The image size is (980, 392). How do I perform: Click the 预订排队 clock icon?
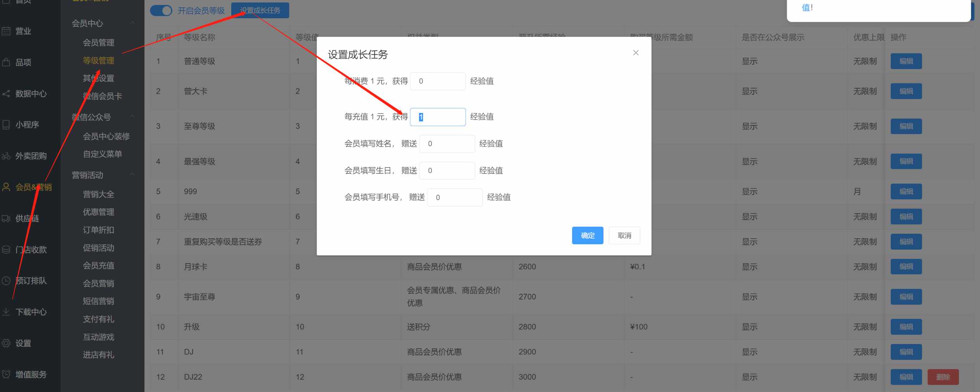coord(6,281)
